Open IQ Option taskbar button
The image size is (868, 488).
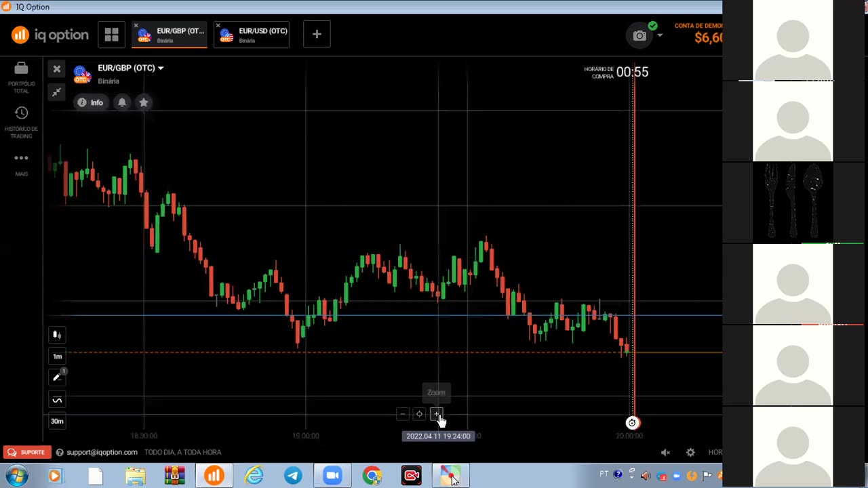click(214, 476)
